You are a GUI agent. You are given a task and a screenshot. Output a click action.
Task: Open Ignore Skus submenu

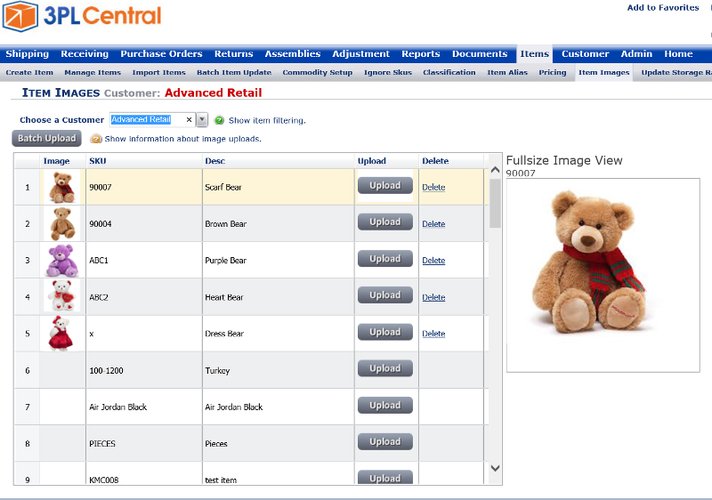pyautogui.click(x=388, y=72)
